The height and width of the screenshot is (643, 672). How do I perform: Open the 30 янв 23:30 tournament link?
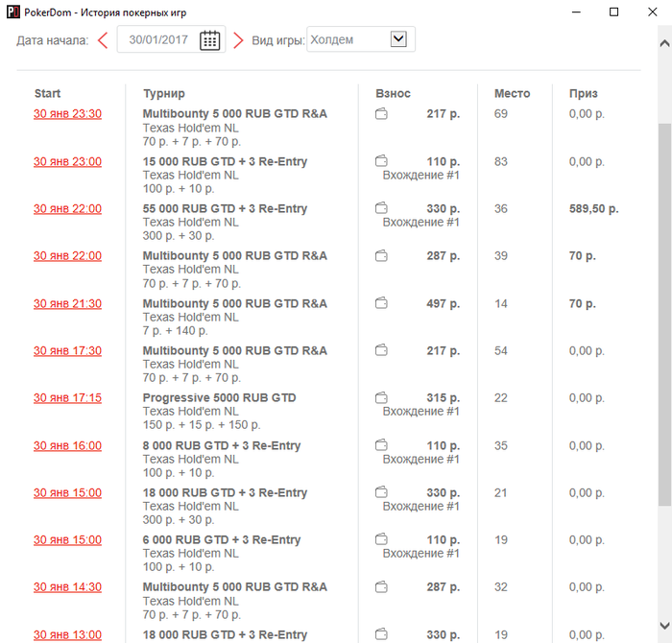click(68, 114)
